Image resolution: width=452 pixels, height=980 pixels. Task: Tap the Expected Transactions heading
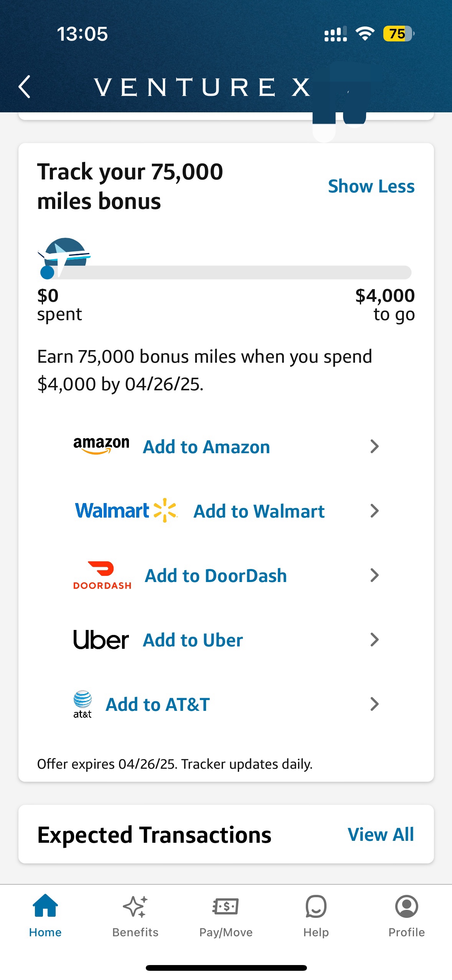[x=154, y=835]
